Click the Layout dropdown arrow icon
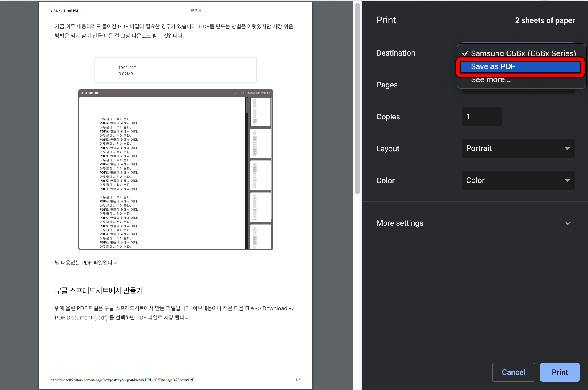The width and height of the screenshot is (588, 390). tap(567, 149)
